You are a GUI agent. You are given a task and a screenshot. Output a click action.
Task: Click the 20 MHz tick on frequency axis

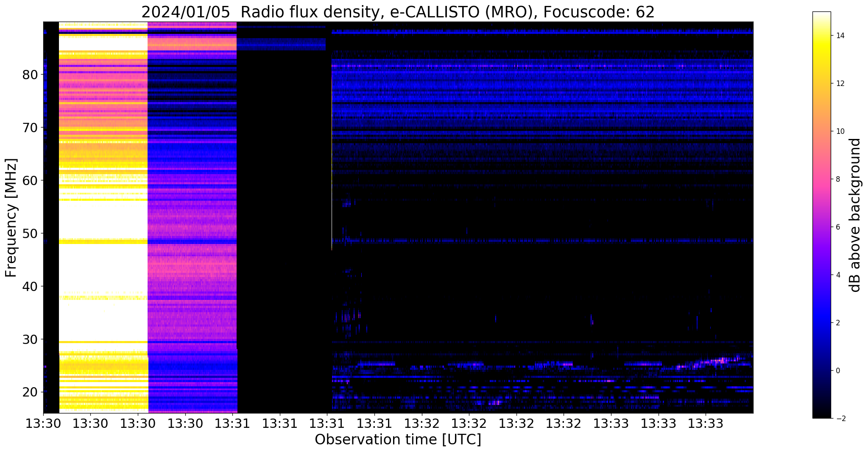[30, 392]
